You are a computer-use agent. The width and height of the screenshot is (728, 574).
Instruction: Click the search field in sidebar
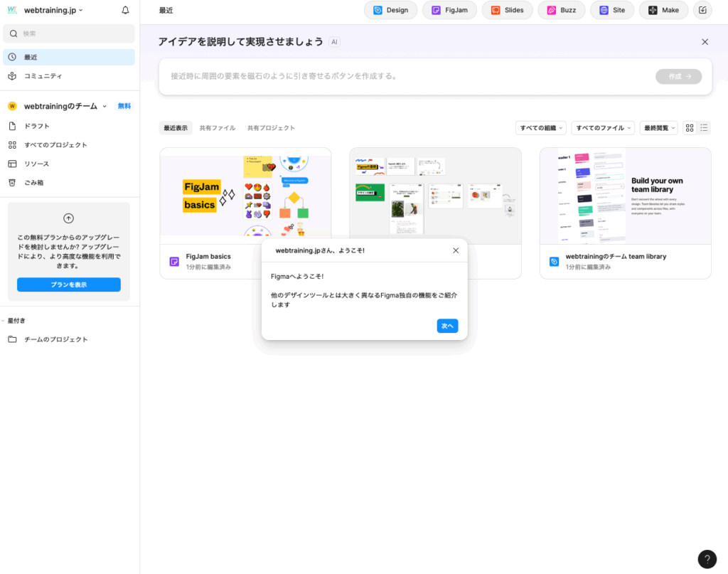pos(69,33)
